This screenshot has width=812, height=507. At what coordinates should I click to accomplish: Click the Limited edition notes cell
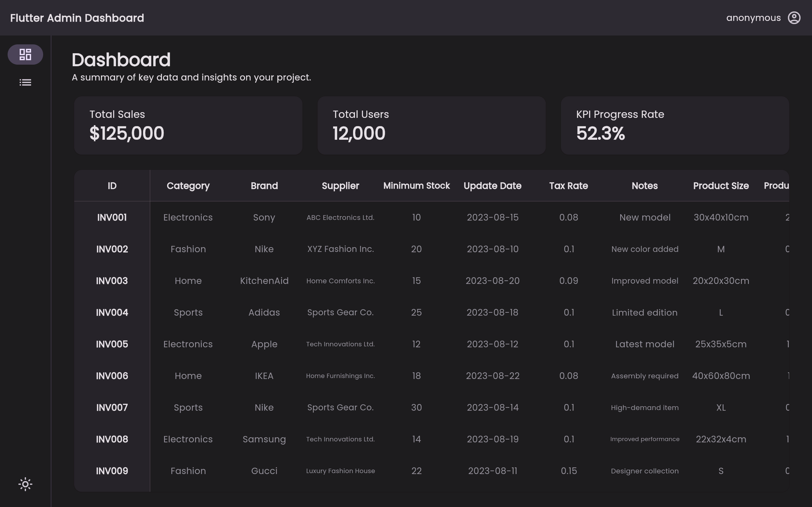[x=645, y=312]
